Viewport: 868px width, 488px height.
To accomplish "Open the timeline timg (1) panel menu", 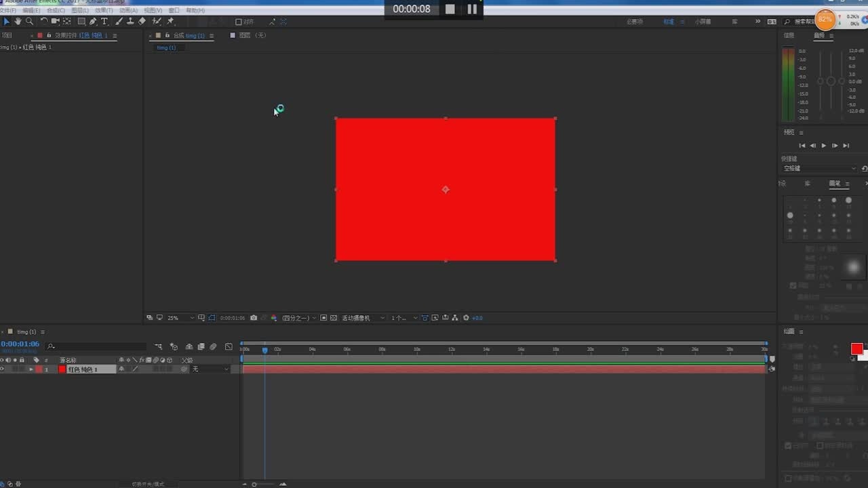I will pyautogui.click(x=43, y=332).
